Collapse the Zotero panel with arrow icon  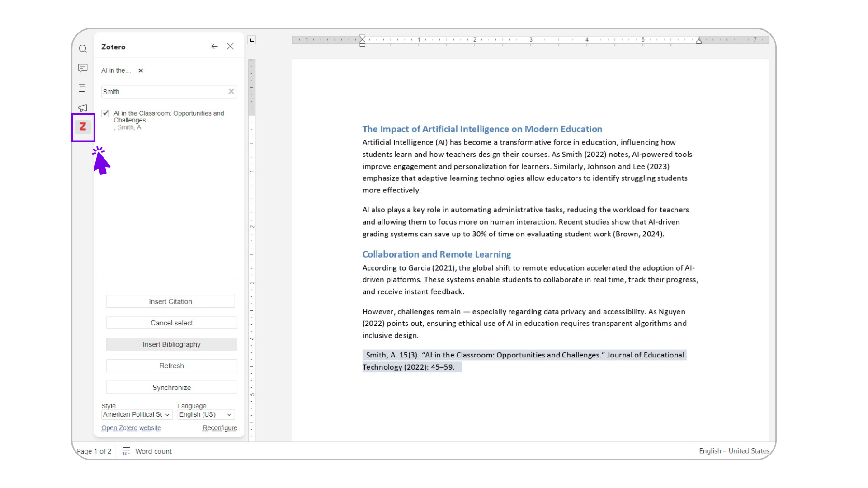click(x=214, y=47)
